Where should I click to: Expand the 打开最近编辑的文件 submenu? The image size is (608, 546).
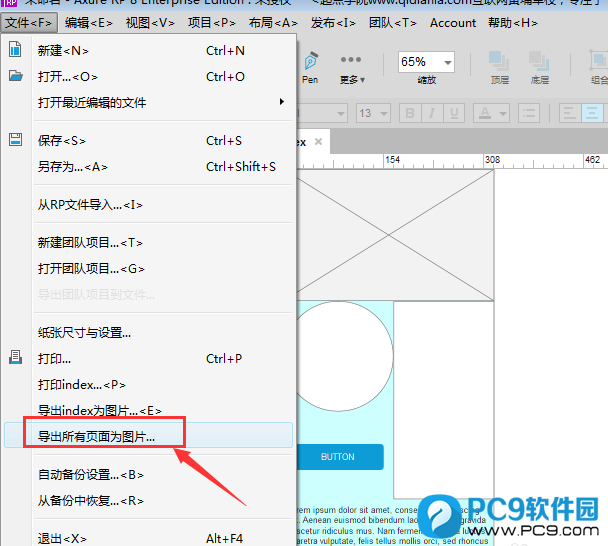point(282,102)
